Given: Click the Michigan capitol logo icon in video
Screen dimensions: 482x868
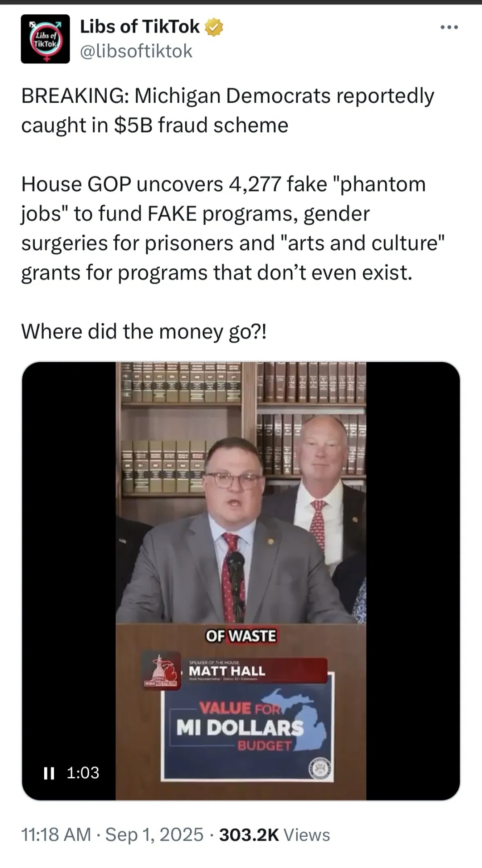Looking at the screenshot, I should click(161, 671).
